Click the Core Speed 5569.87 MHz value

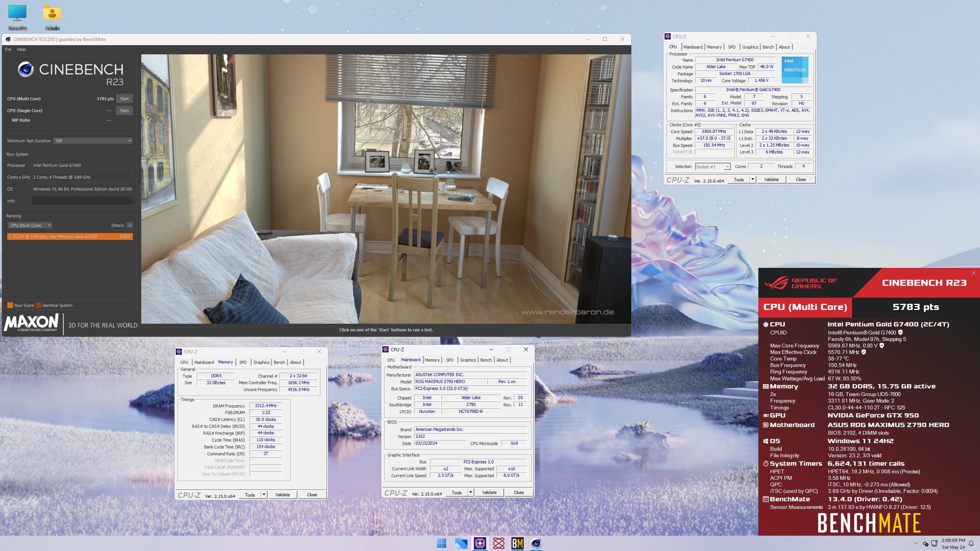click(714, 131)
